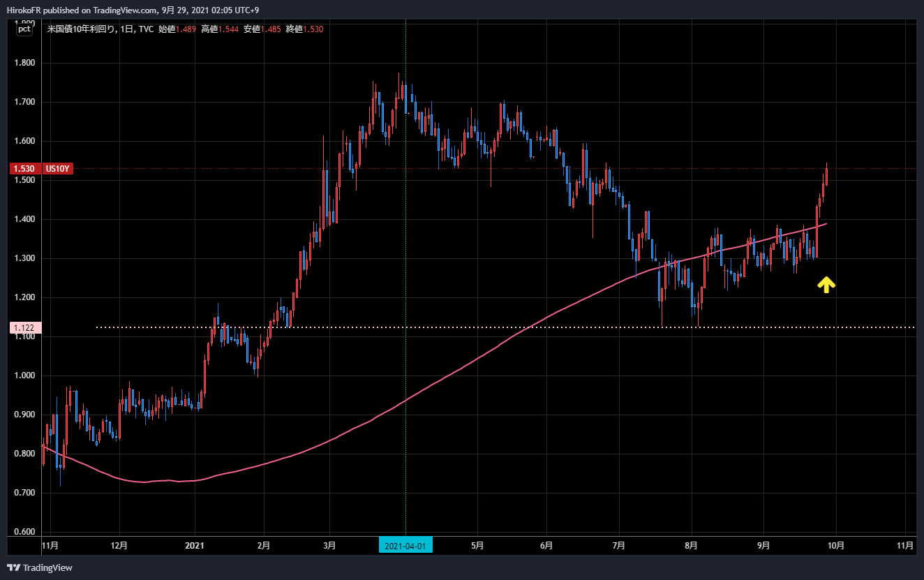Click the 10月 time axis label
The width and height of the screenshot is (924, 580).
coord(836,545)
